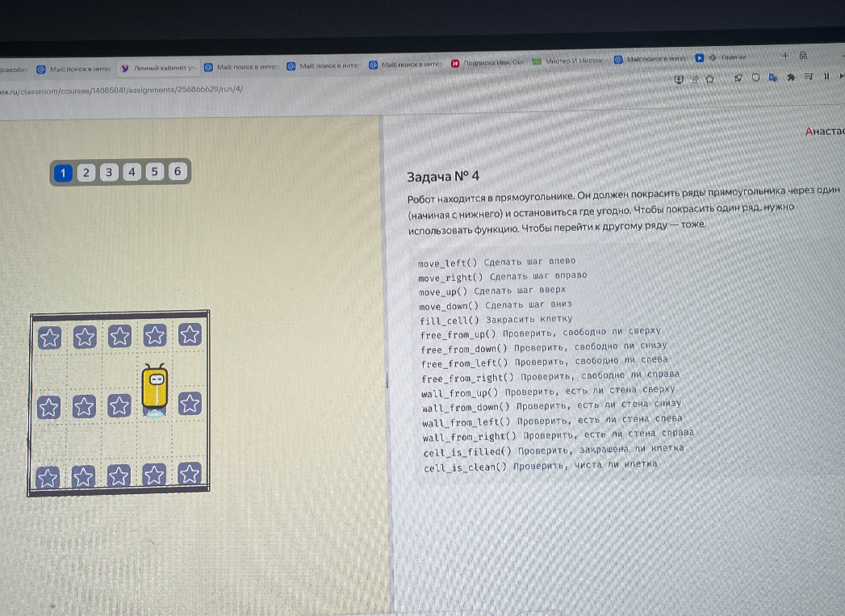Click the share page icon
This screenshot has height=616, width=845.
pyautogui.click(x=695, y=79)
